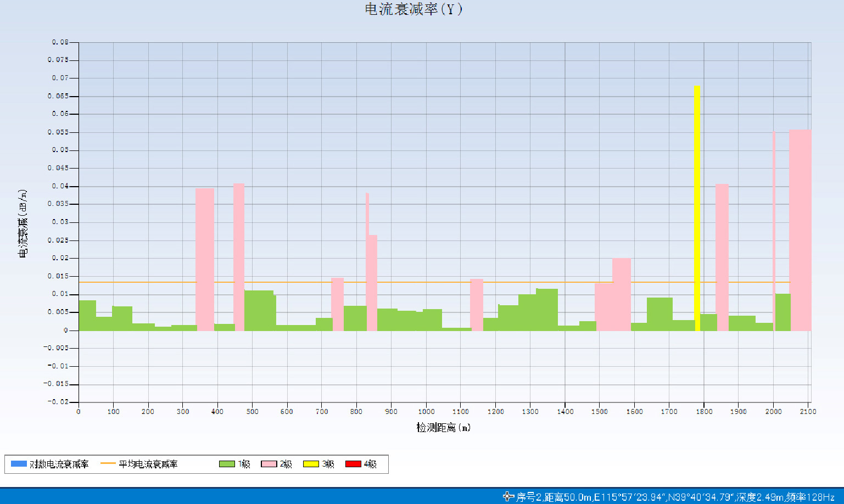
Task: Select the pink 2级 legend swatch
Action: (x=269, y=464)
